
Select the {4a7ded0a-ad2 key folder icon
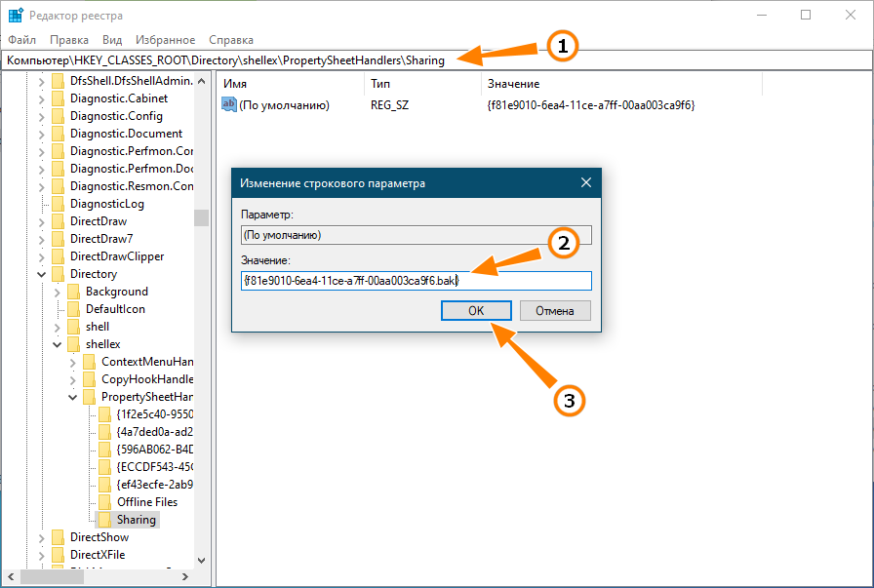click(104, 432)
